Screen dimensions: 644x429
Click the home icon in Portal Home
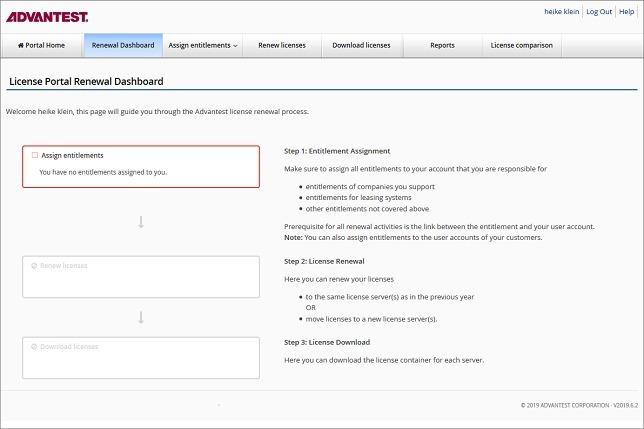[21, 45]
